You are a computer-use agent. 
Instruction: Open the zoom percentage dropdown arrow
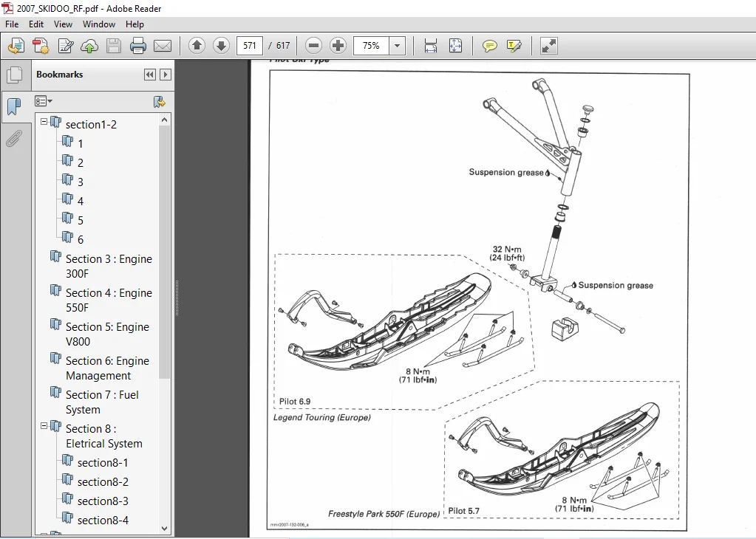398,46
